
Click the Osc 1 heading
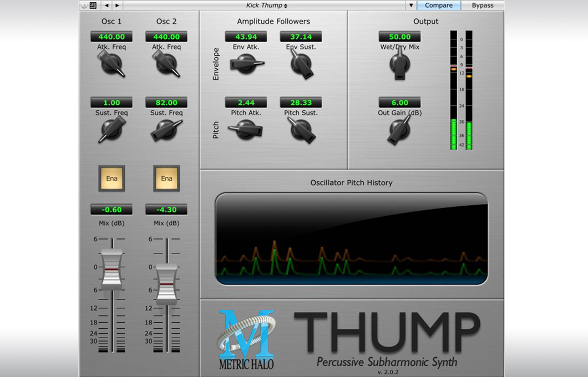pyautogui.click(x=111, y=22)
